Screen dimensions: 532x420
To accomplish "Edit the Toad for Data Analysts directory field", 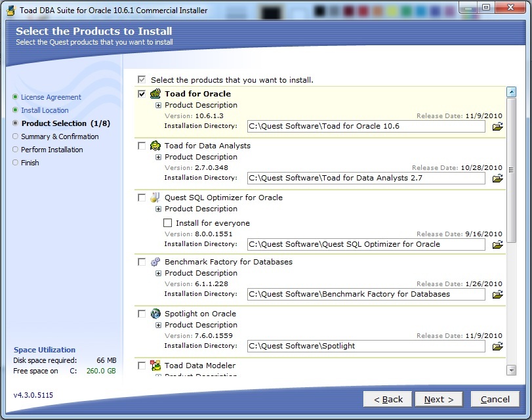I will pos(366,178).
